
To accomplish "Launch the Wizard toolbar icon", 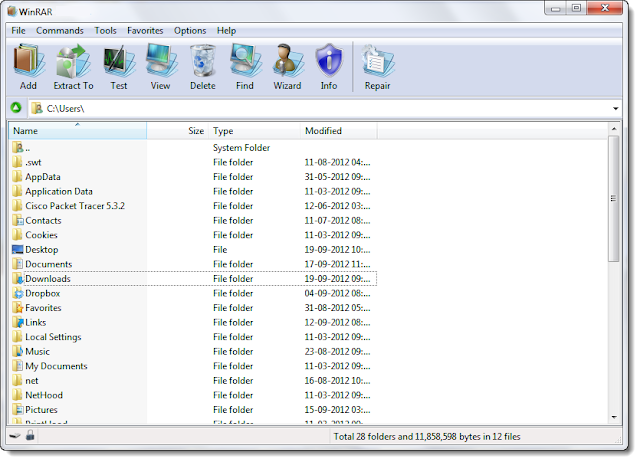I will tap(288, 61).
